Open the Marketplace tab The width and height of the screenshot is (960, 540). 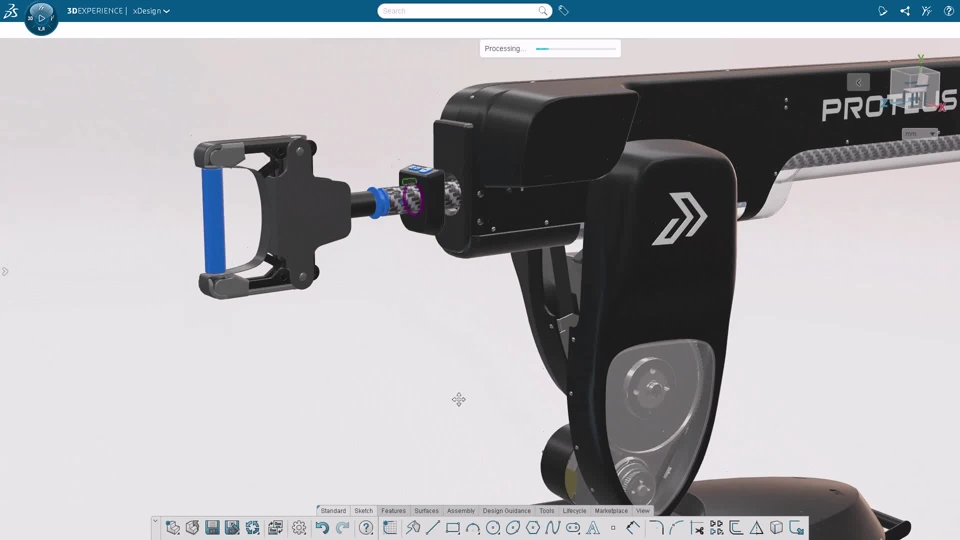pyautogui.click(x=611, y=511)
